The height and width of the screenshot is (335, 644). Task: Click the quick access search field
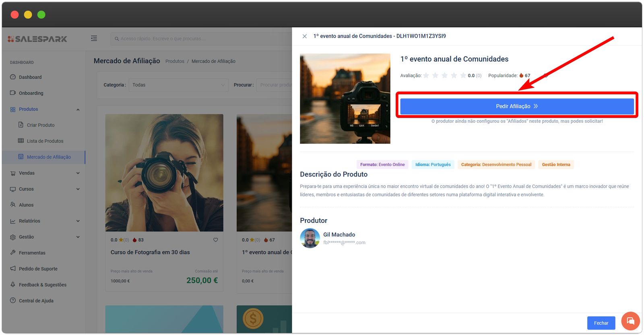201,39
